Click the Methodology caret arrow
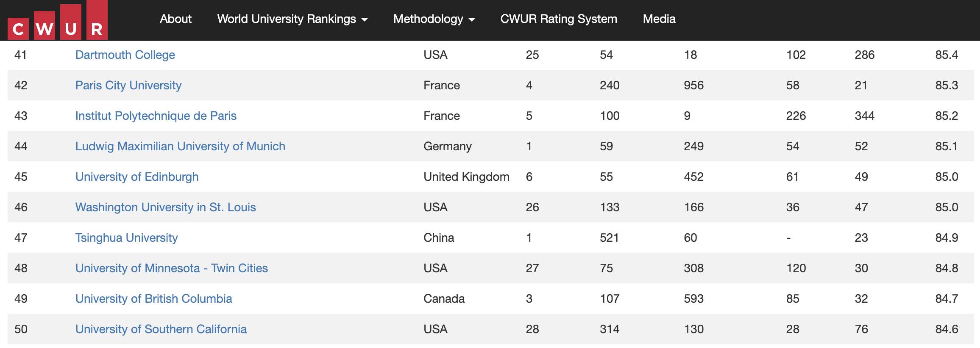Viewport: 980px width, 348px height. point(472,20)
